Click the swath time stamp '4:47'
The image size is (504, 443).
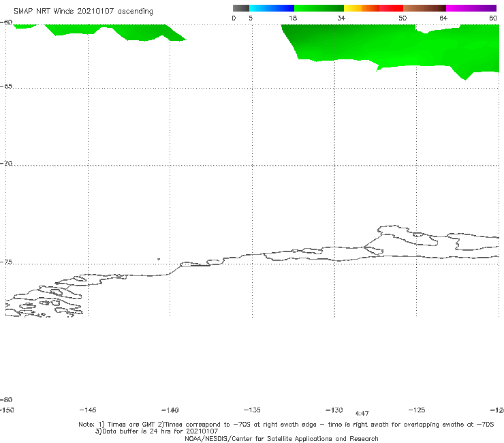click(362, 414)
